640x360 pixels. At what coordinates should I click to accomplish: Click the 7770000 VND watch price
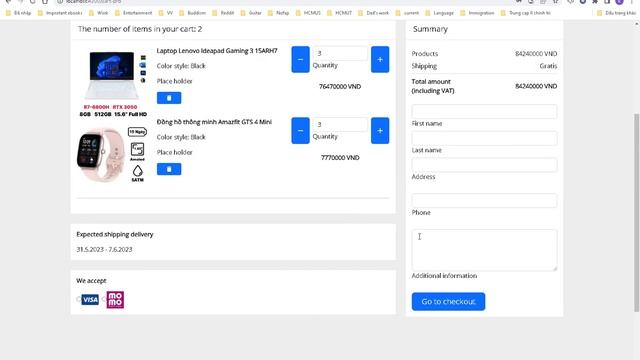pyautogui.click(x=340, y=158)
